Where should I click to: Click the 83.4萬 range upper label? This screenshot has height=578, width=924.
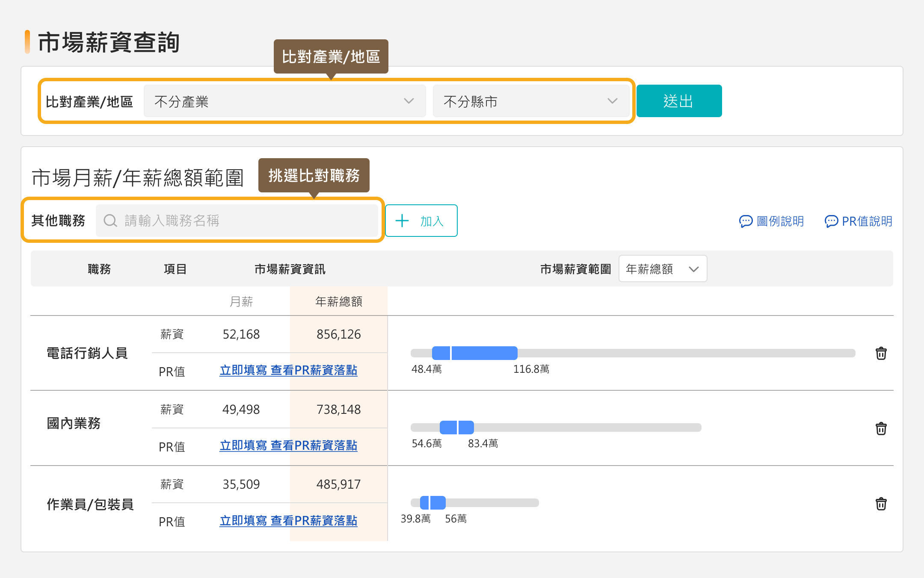(x=483, y=443)
